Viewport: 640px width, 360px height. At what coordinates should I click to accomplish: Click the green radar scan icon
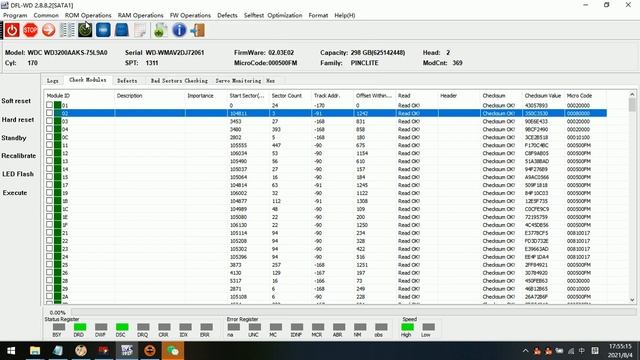click(x=85, y=30)
